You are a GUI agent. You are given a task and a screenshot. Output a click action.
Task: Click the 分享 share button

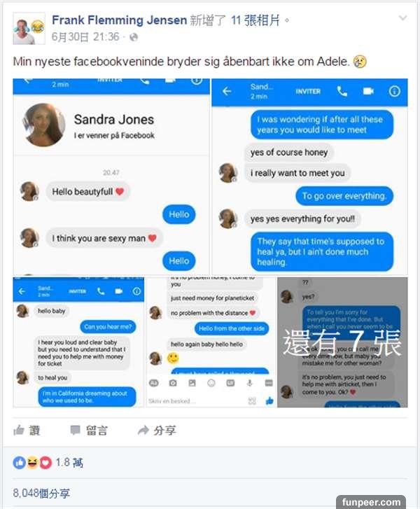(x=157, y=431)
